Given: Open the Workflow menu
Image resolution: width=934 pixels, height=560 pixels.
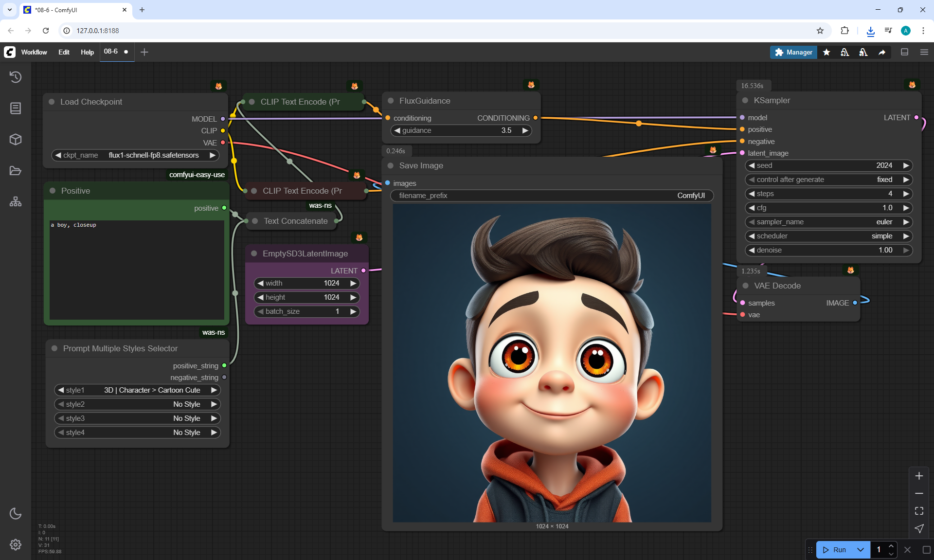Looking at the screenshot, I should [x=34, y=52].
